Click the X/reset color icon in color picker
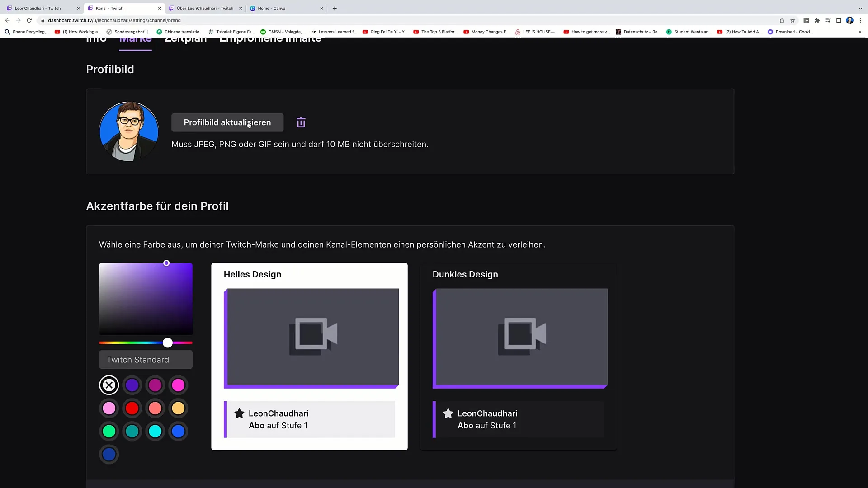 [x=108, y=385]
